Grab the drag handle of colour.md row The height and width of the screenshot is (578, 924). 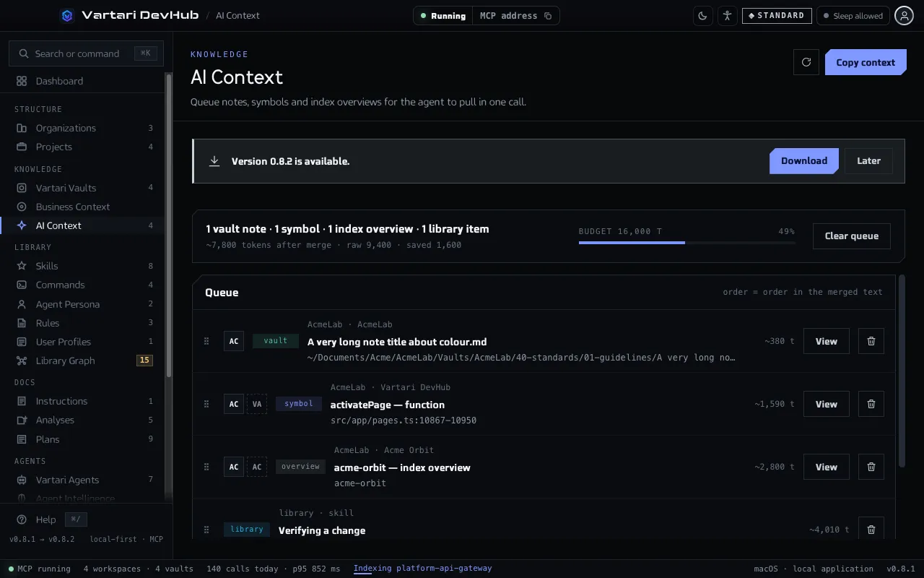pos(206,341)
